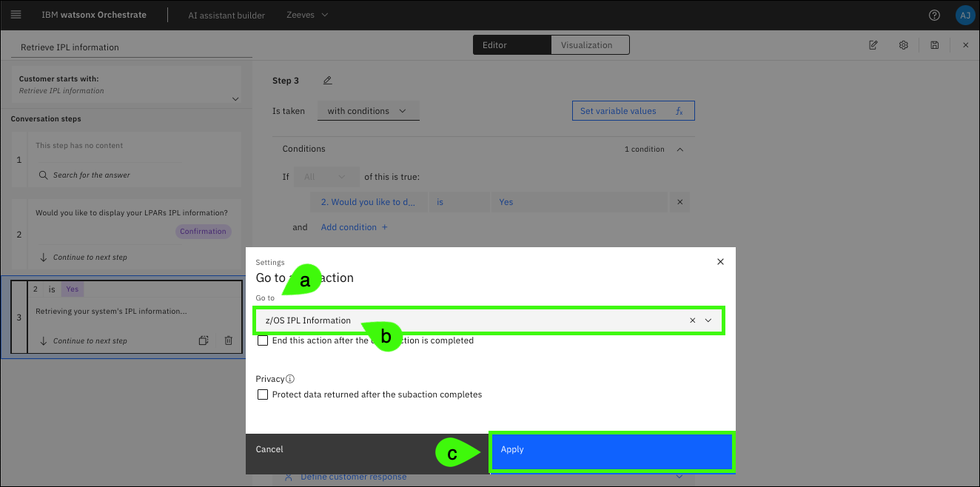Click the edit pencil beside Step 3
The height and width of the screenshot is (487, 980).
(328, 81)
